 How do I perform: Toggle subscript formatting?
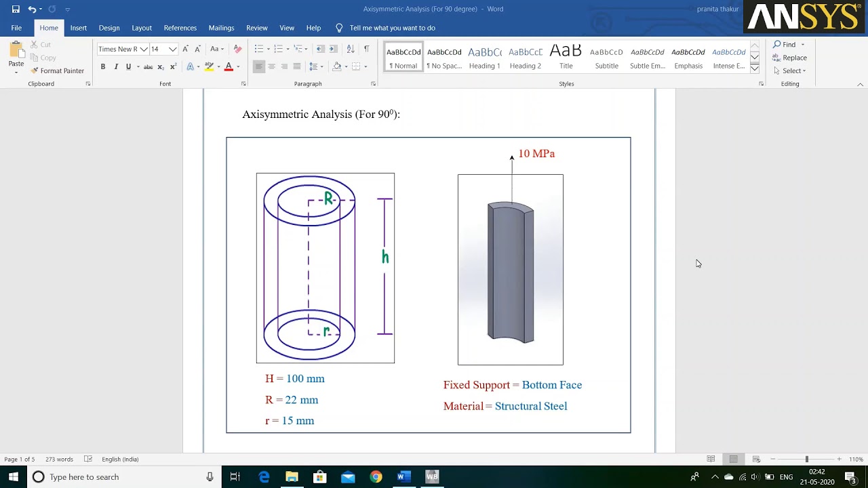tap(161, 66)
